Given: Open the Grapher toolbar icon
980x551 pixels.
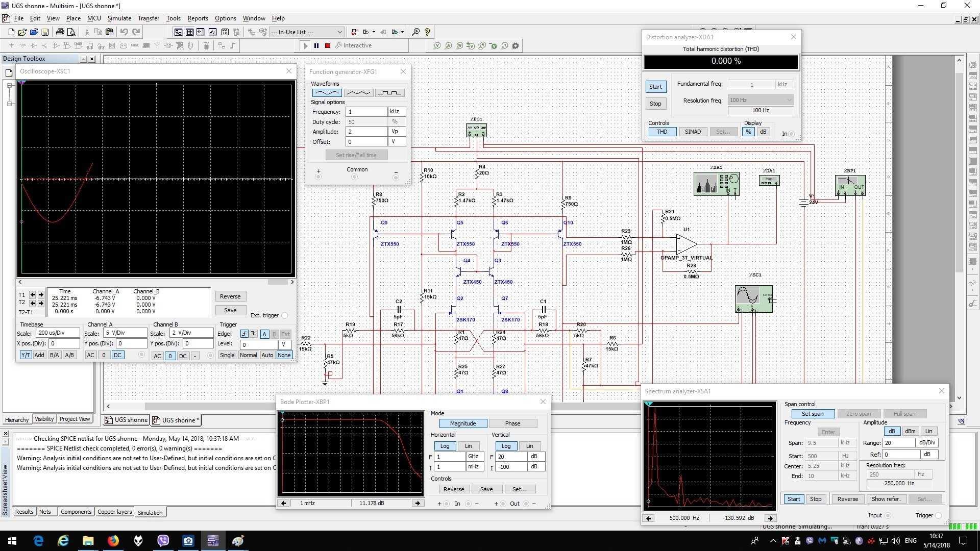Looking at the screenshot, I should click(212, 32).
